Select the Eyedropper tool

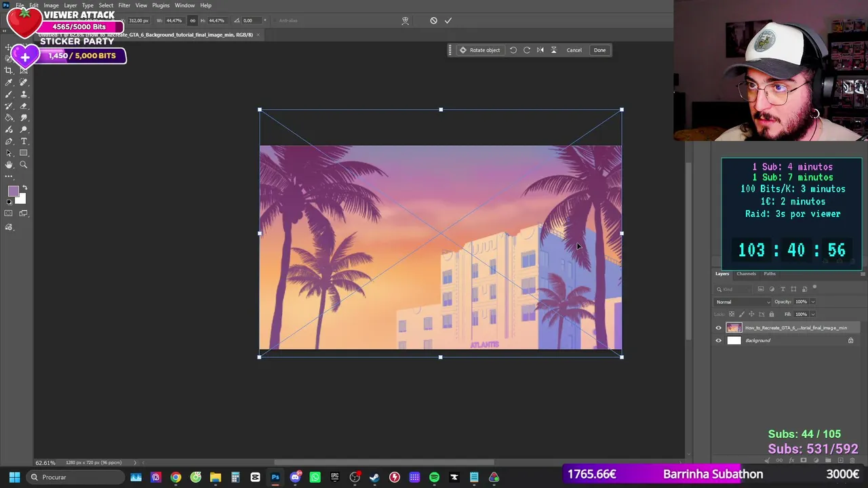(9, 83)
